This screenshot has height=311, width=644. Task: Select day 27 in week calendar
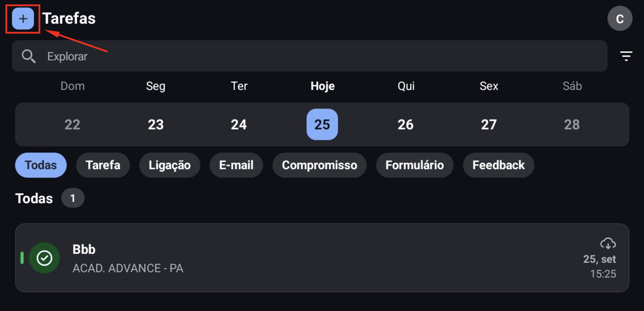489,124
